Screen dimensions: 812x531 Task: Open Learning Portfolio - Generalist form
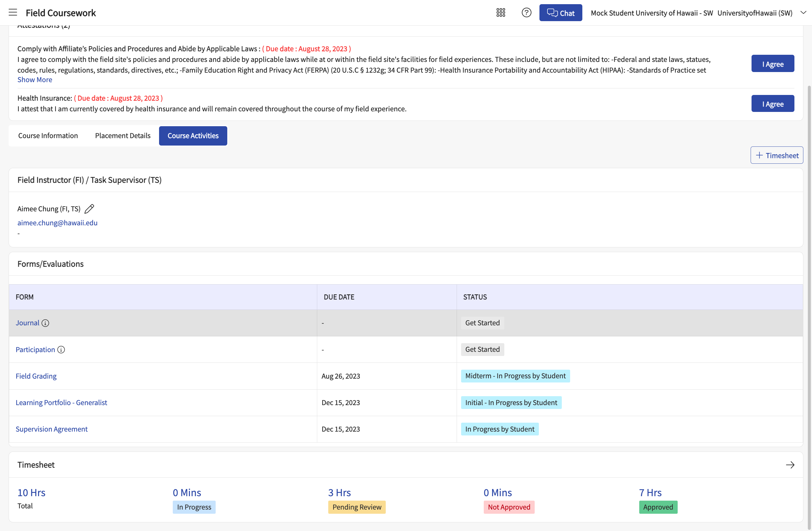click(61, 402)
